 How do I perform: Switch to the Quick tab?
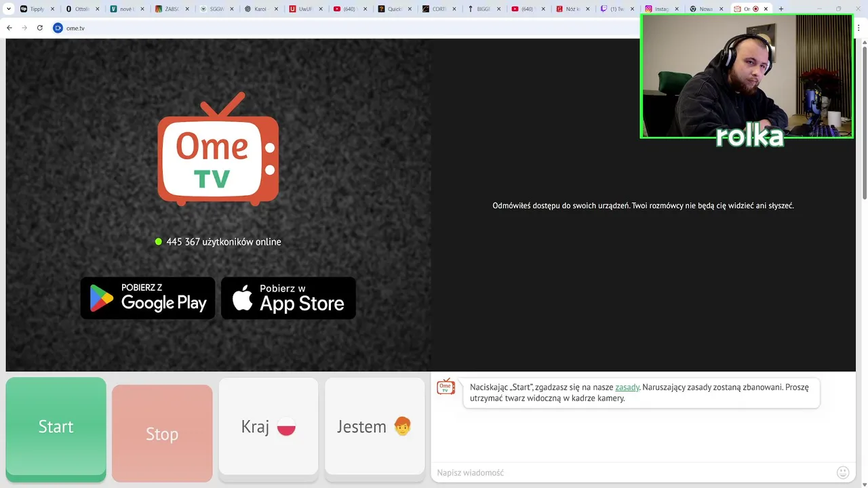(x=393, y=9)
